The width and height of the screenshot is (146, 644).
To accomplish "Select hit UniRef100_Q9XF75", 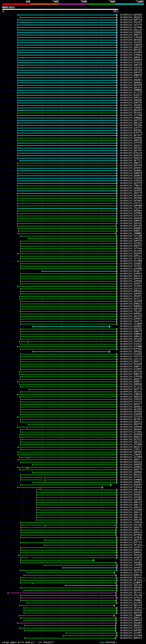I will (x=131, y=193).
